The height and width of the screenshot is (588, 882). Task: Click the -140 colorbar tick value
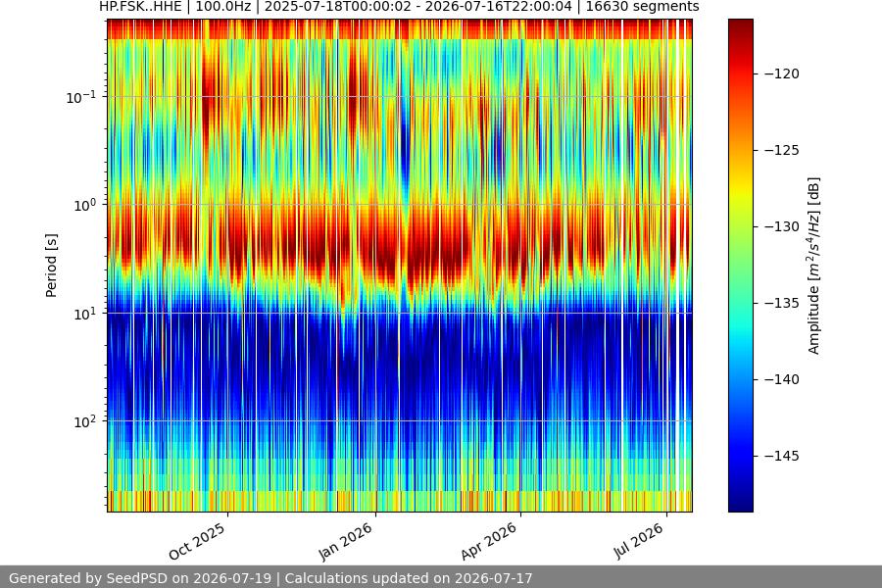782,380
